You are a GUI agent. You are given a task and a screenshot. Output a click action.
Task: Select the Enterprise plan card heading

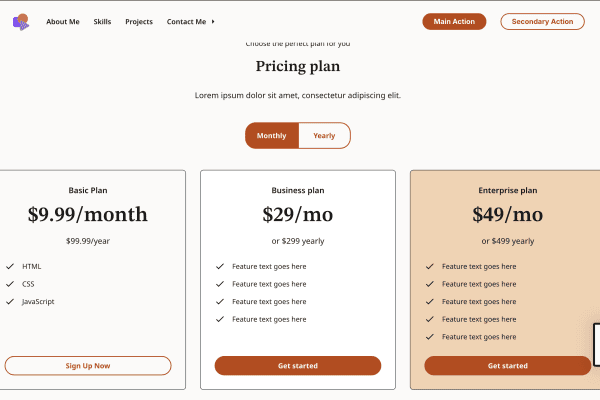pos(508,190)
